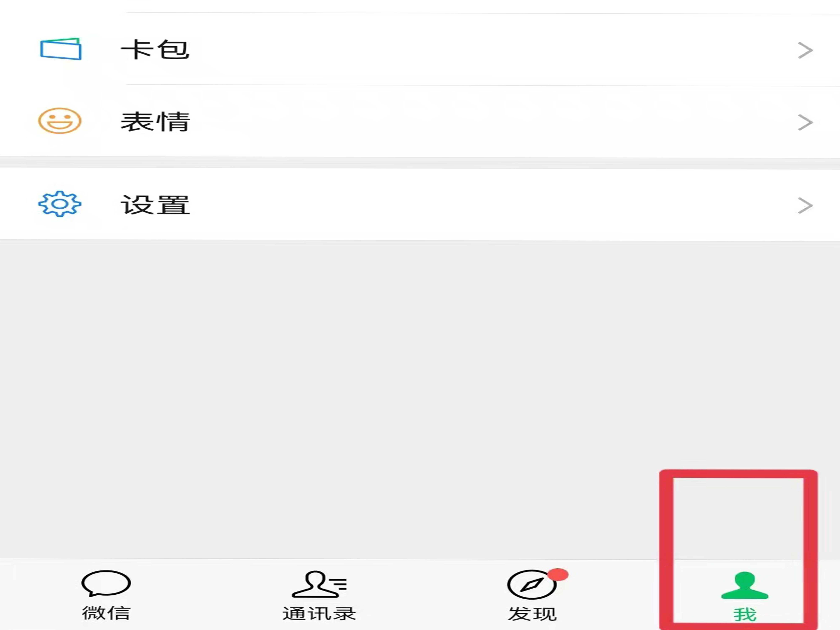Switch to the 微信 tab label
The width and height of the screenshot is (840, 630).
coord(106,613)
